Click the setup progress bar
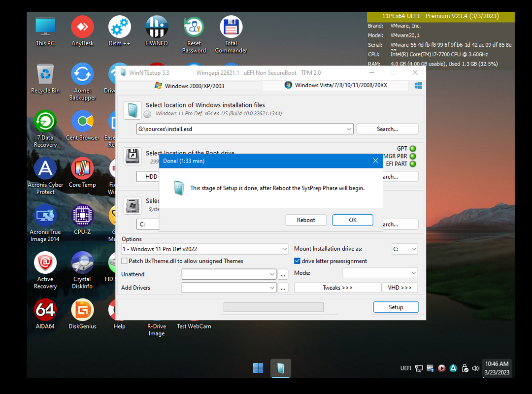 tap(273, 307)
